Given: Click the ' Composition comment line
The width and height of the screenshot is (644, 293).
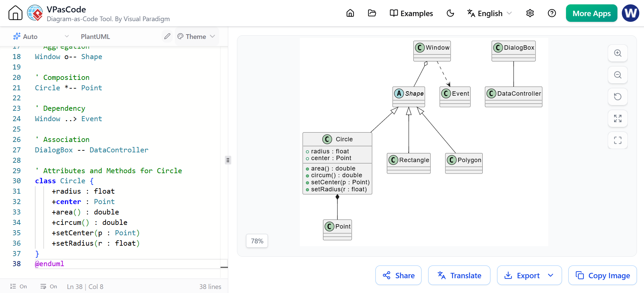Looking at the screenshot, I should (62, 78).
